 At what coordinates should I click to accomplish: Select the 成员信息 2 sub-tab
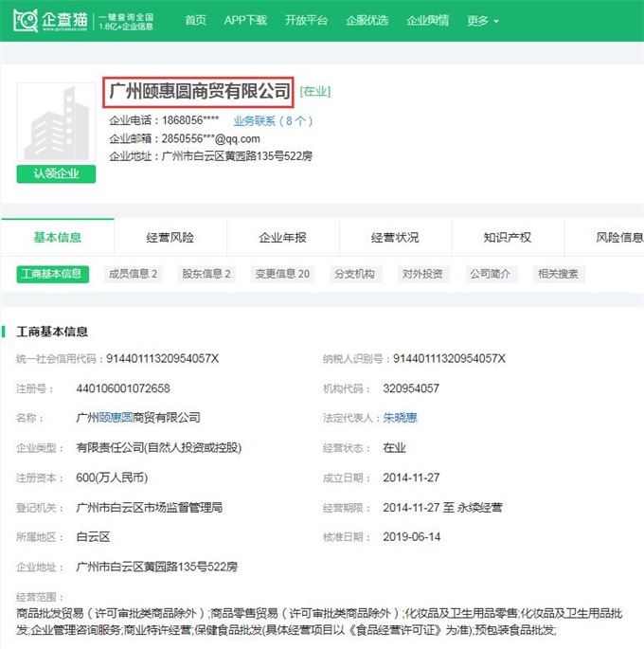pos(134,274)
